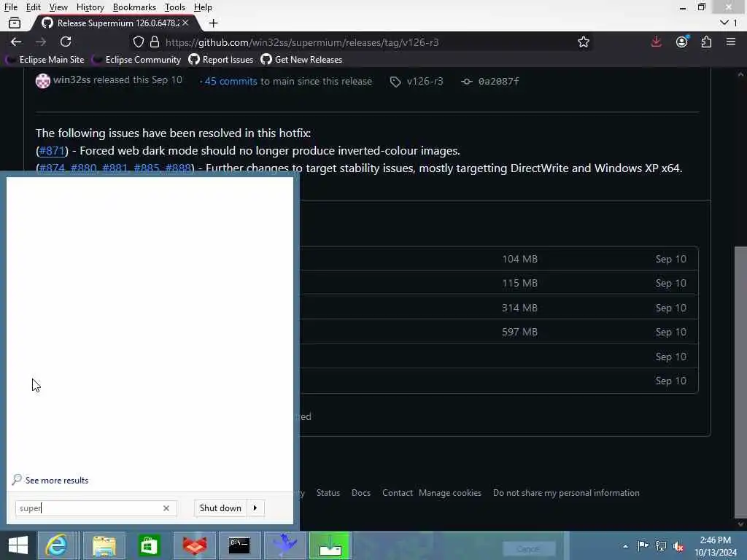Open the account profile icon in toolbar
This screenshot has width=747, height=560.
[682, 42]
